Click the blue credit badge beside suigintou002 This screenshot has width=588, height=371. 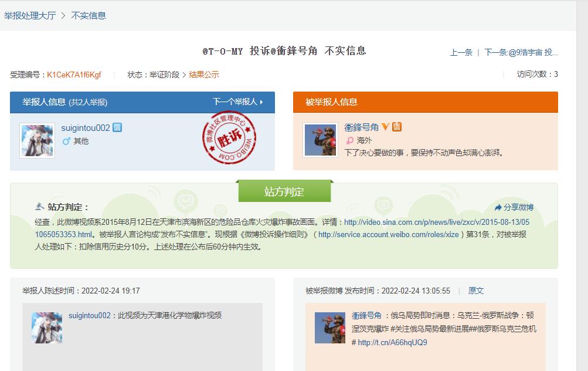click(x=117, y=127)
